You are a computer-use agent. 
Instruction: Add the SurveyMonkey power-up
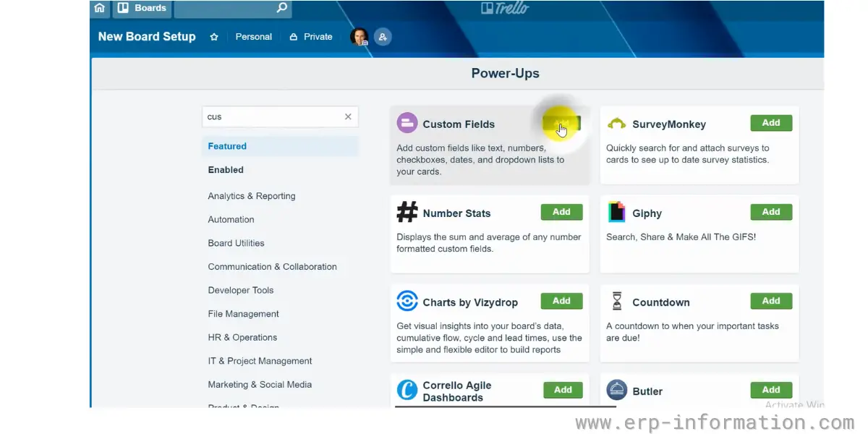tap(771, 123)
